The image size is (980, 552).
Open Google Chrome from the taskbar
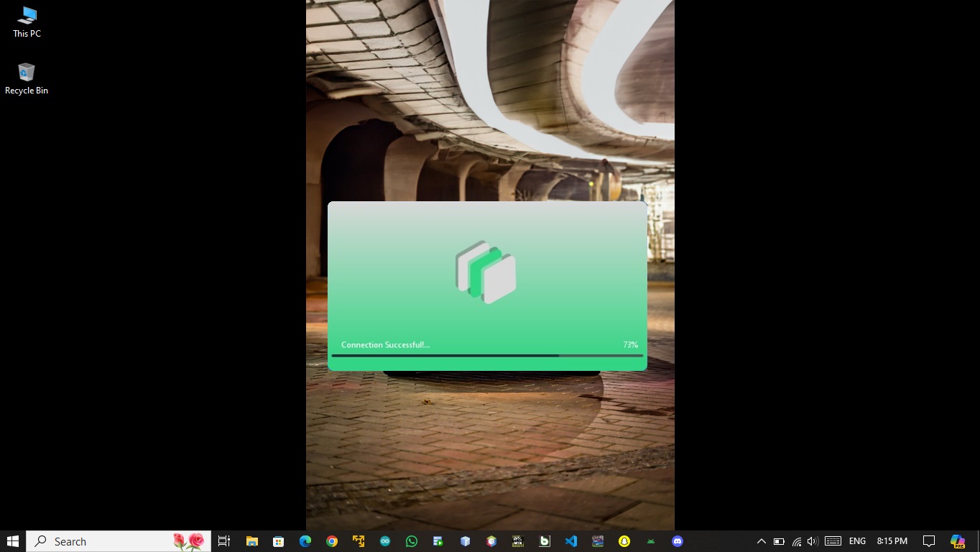click(x=332, y=541)
